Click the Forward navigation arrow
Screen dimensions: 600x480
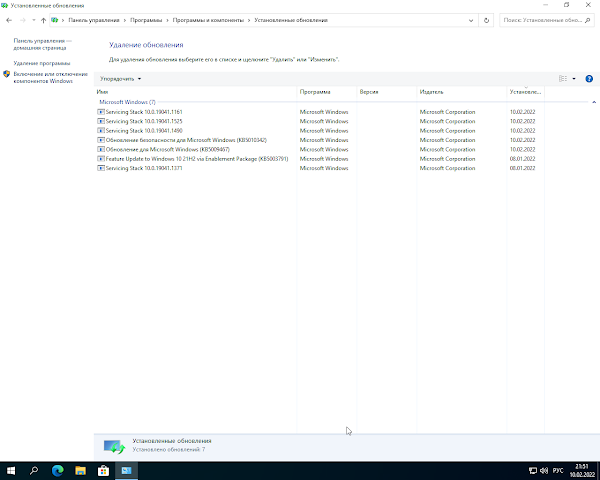point(23,20)
